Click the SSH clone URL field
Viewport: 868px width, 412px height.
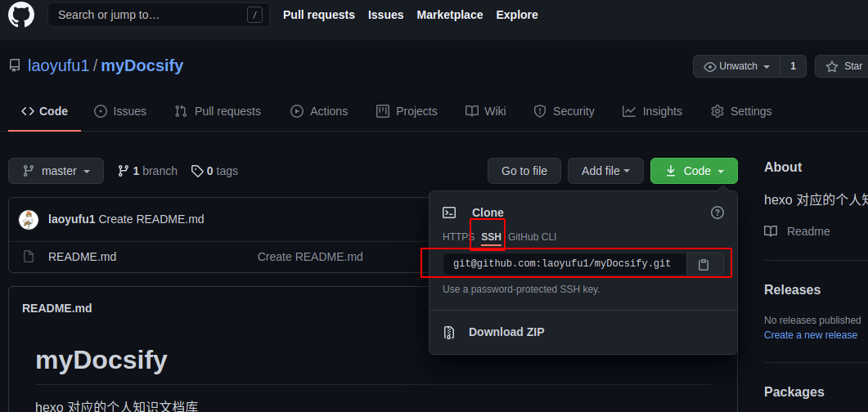(x=564, y=264)
